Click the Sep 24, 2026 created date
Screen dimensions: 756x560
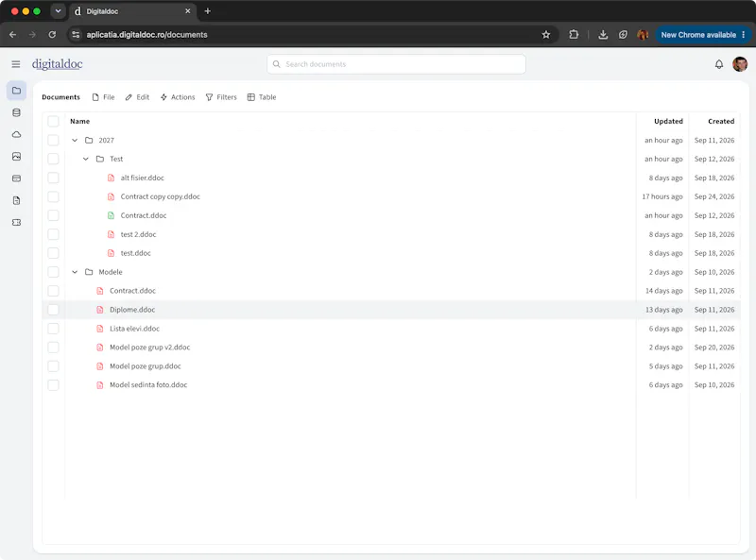[714, 196]
